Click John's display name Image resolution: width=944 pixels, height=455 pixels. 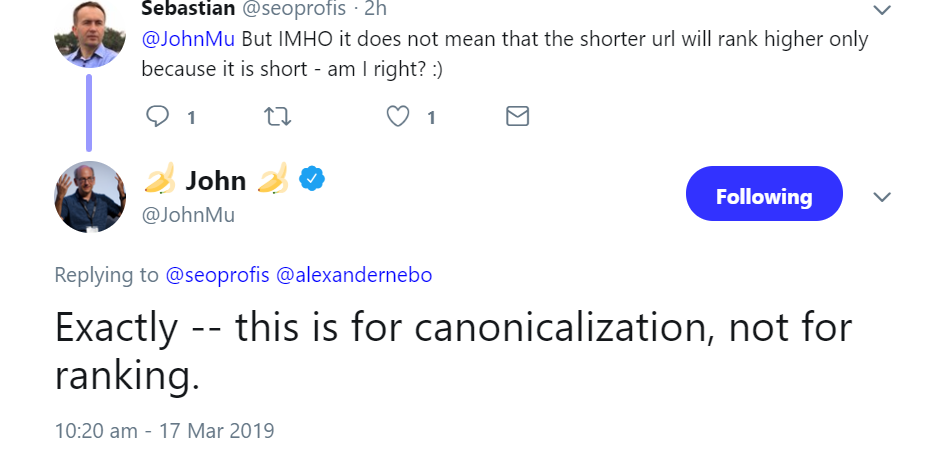[x=215, y=180]
